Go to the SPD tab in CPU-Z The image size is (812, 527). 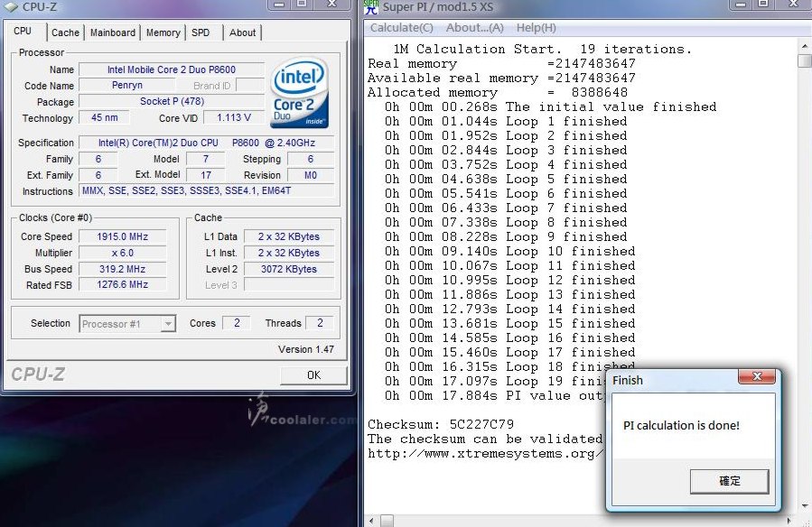pos(201,32)
